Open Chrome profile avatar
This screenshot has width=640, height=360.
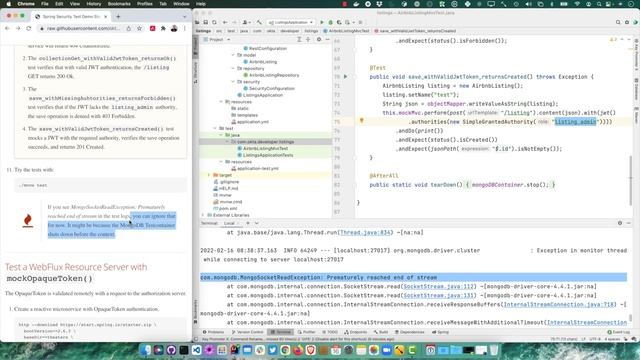click(174, 29)
